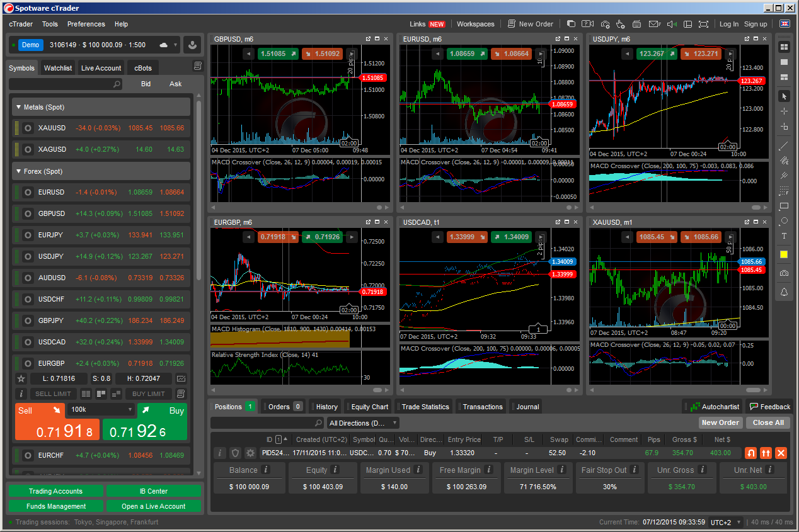Toggle the stacked chart layout mode
Screen dimensions: 799x532
click(x=784, y=77)
